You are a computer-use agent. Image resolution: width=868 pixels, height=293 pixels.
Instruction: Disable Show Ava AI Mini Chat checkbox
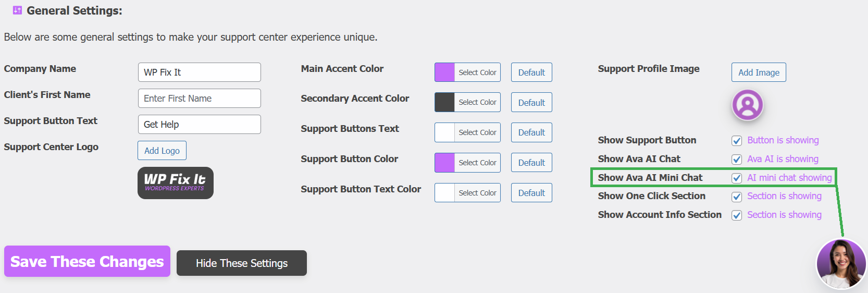pos(737,178)
